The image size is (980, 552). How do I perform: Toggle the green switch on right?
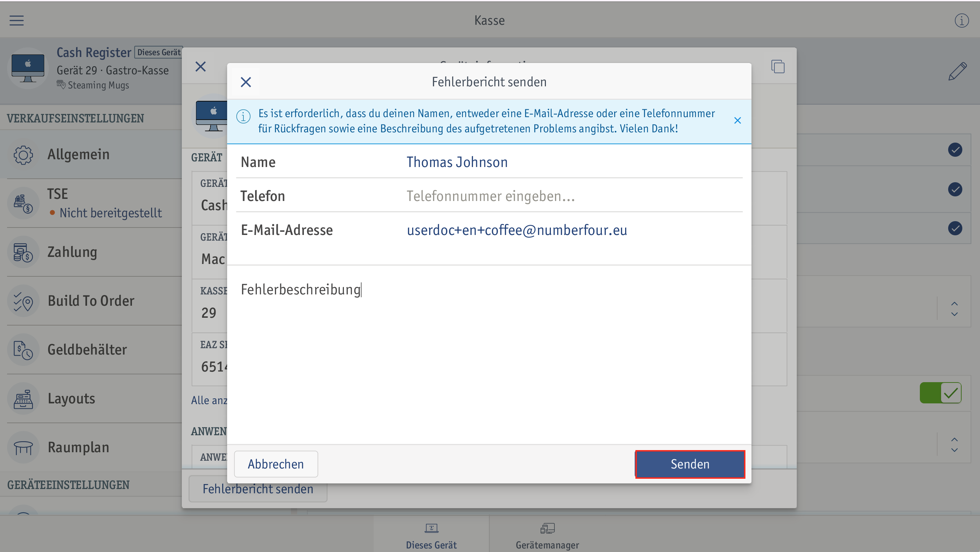pos(940,393)
